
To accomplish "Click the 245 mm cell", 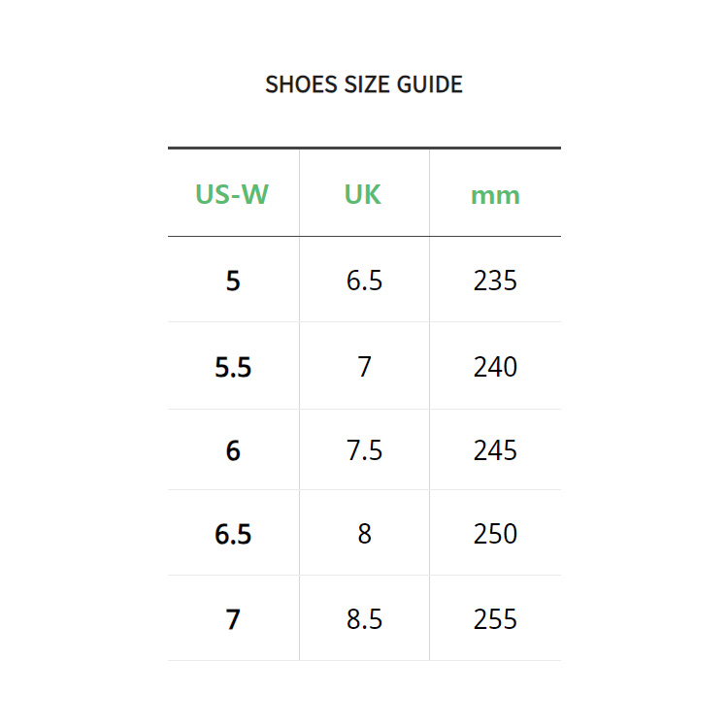I will tap(495, 450).
